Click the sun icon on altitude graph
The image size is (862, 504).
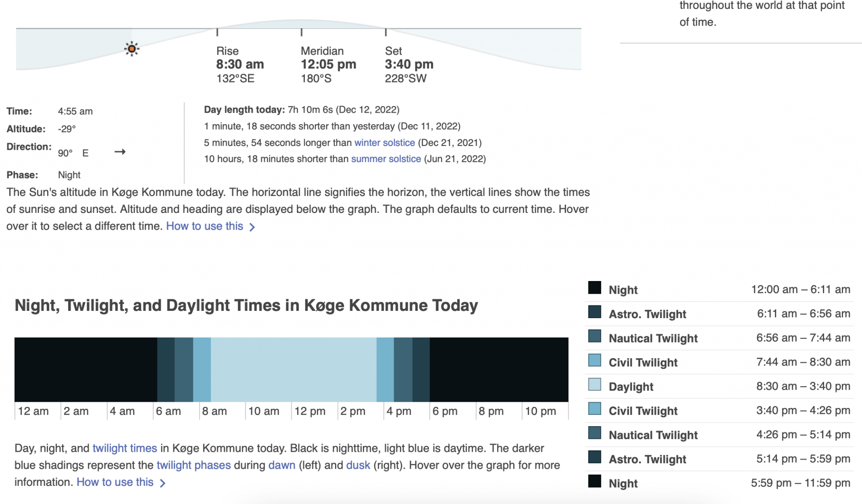(132, 49)
